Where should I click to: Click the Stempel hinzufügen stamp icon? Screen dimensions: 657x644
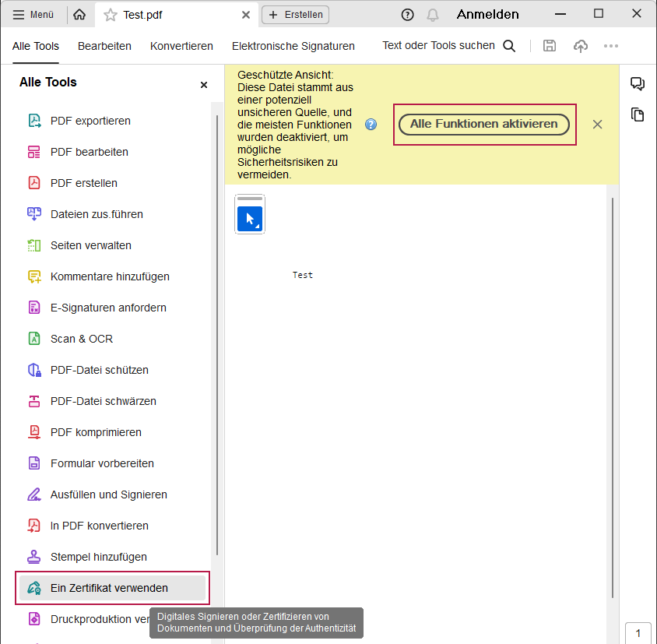(34, 557)
